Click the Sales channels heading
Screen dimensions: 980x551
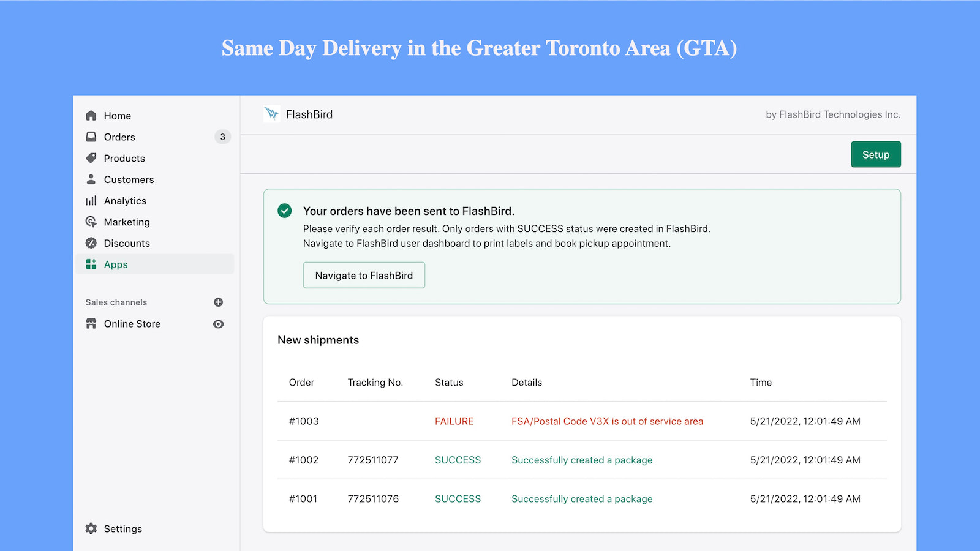click(x=116, y=302)
